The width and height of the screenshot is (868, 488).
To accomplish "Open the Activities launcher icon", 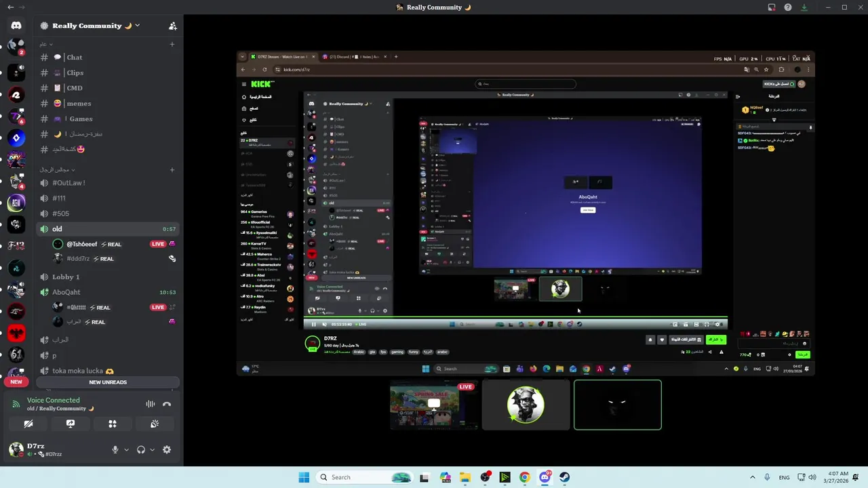I will click(113, 424).
